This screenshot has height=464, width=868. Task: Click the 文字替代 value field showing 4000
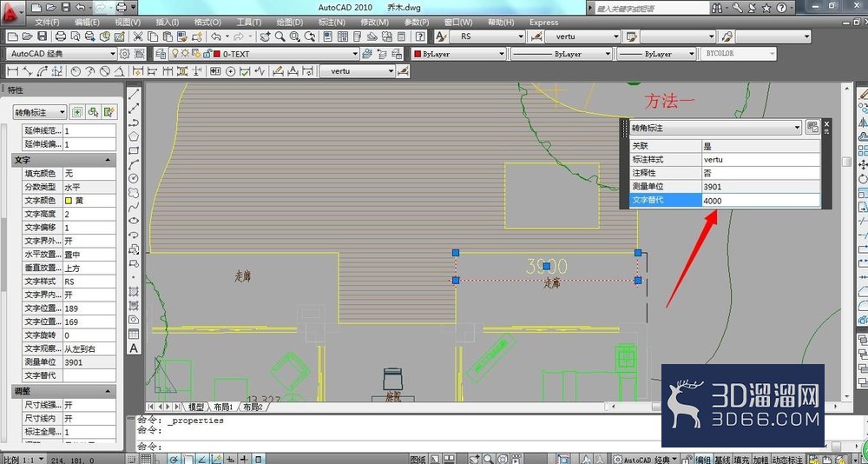pyautogui.click(x=760, y=201)
